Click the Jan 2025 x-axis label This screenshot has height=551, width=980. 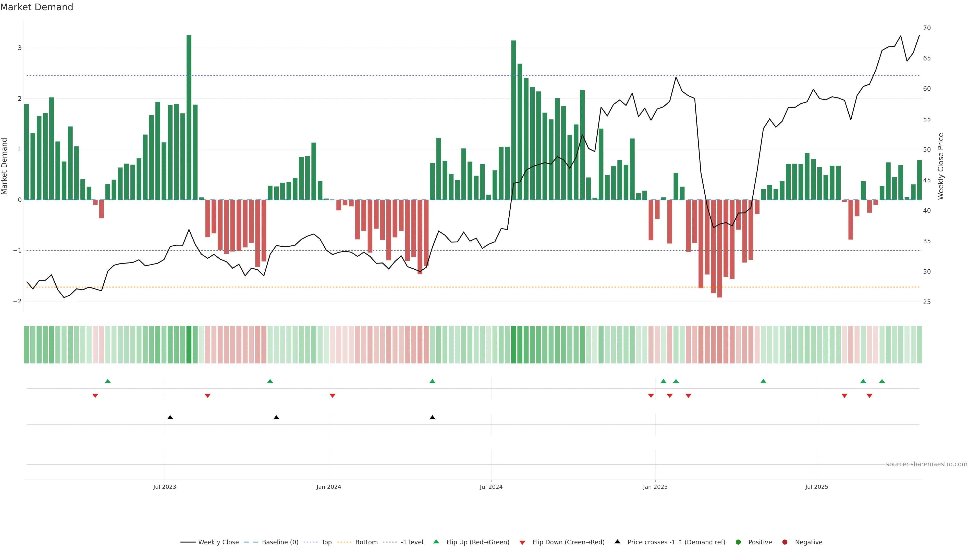tap(655, 487)
